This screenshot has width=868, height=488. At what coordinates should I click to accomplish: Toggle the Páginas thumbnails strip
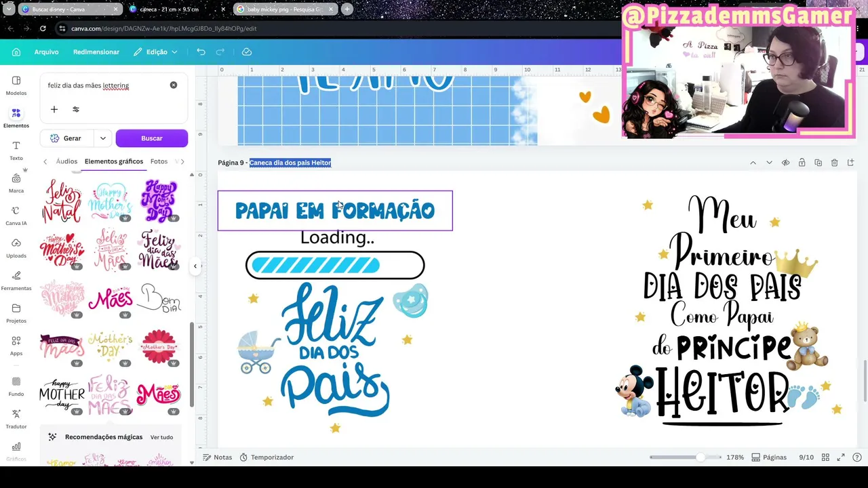click(769, 457)
